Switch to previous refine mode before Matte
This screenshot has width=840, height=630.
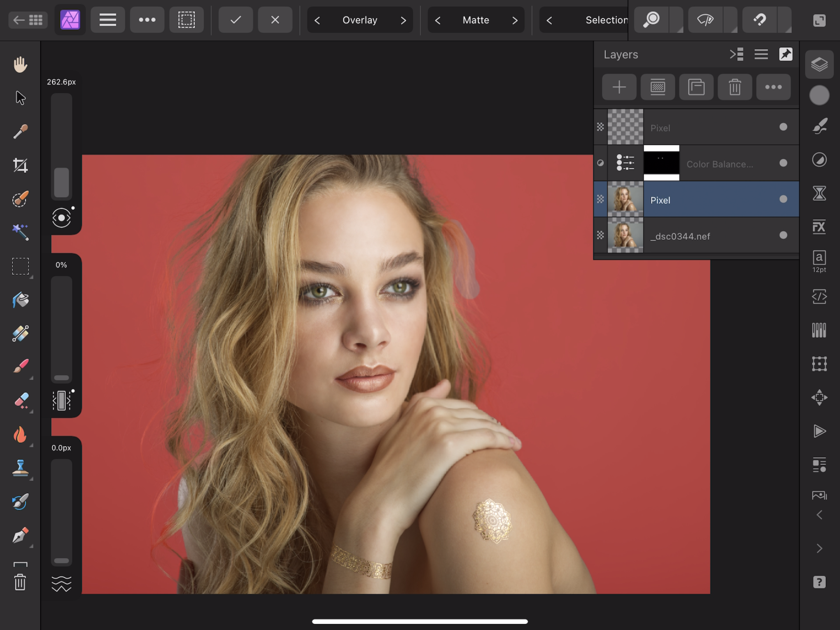pyautogui.click(x=438, y=20)
